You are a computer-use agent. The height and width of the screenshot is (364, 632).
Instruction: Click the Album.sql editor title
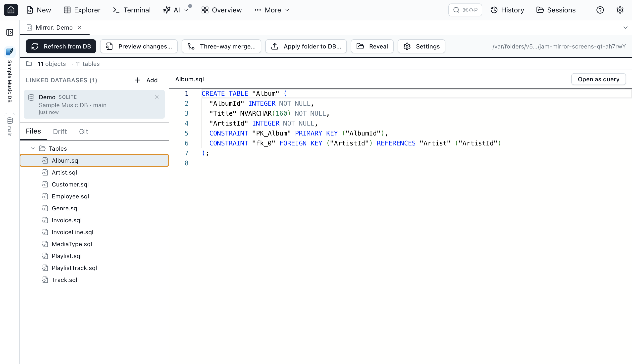(189, 79)
